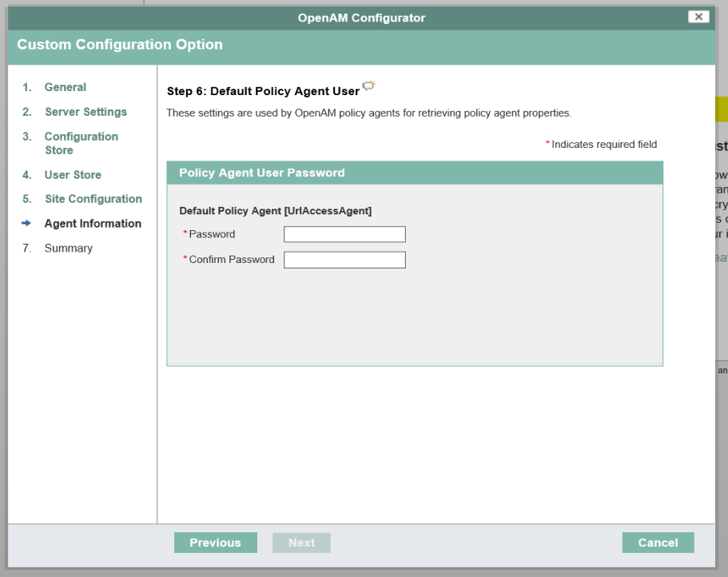Click the Default Policy Agent [UrlAccessAgent] label

point(276,211)
